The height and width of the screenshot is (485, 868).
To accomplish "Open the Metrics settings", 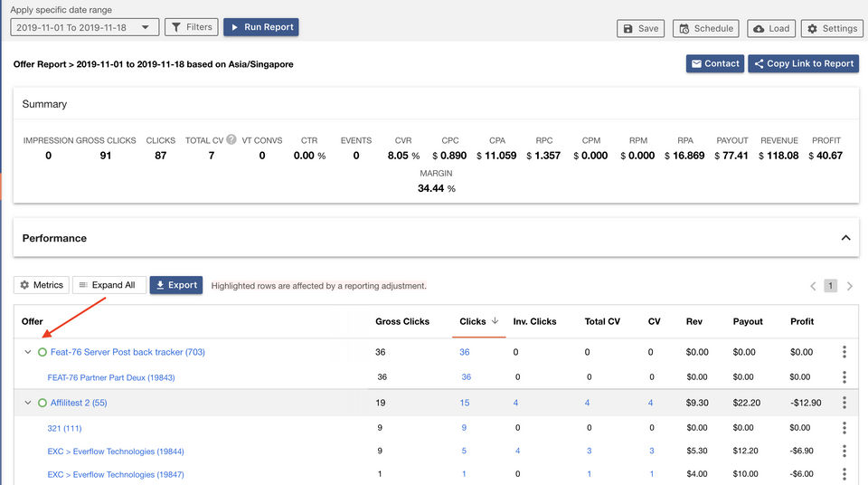I will (x=42, y=285).
